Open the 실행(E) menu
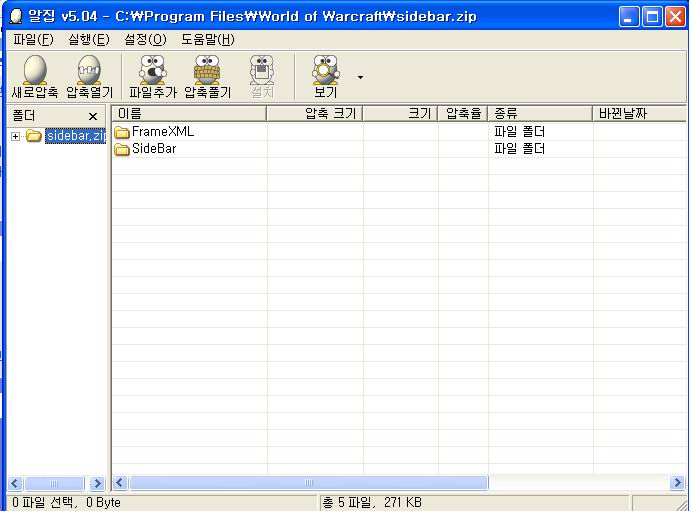 click(x=88, y=40)
